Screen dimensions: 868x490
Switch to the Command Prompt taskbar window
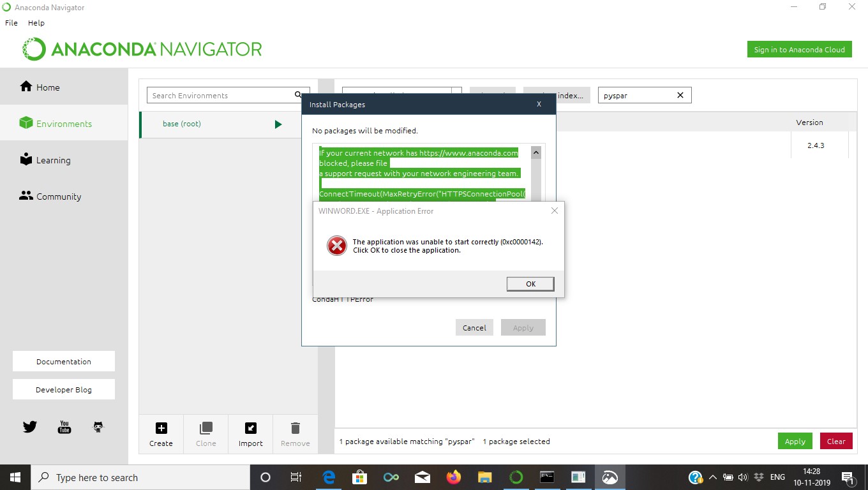click(547, 477)
